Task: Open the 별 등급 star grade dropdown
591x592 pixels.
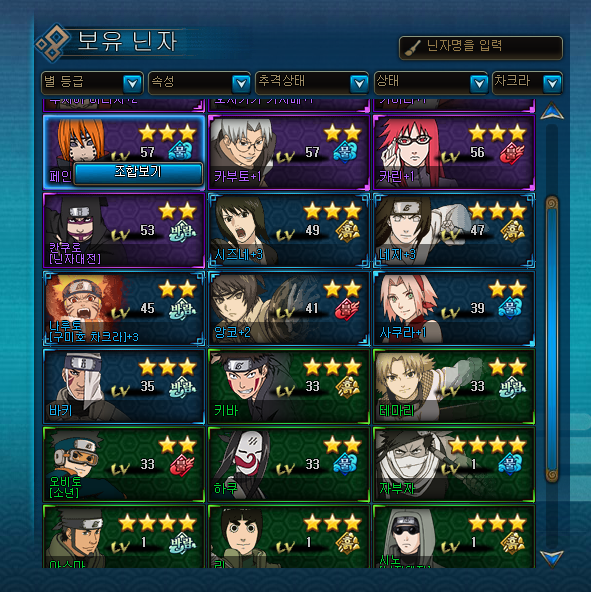Action: click(92, 83)
